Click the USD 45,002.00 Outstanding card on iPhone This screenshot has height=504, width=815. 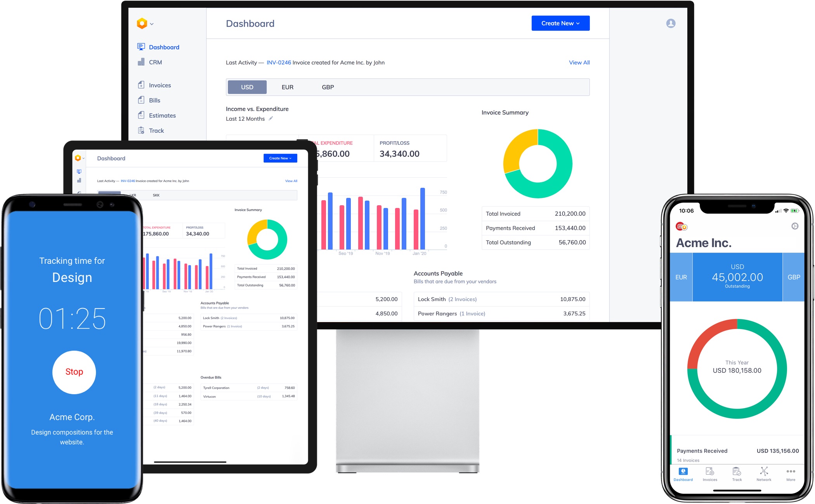[x=737, y=277]
